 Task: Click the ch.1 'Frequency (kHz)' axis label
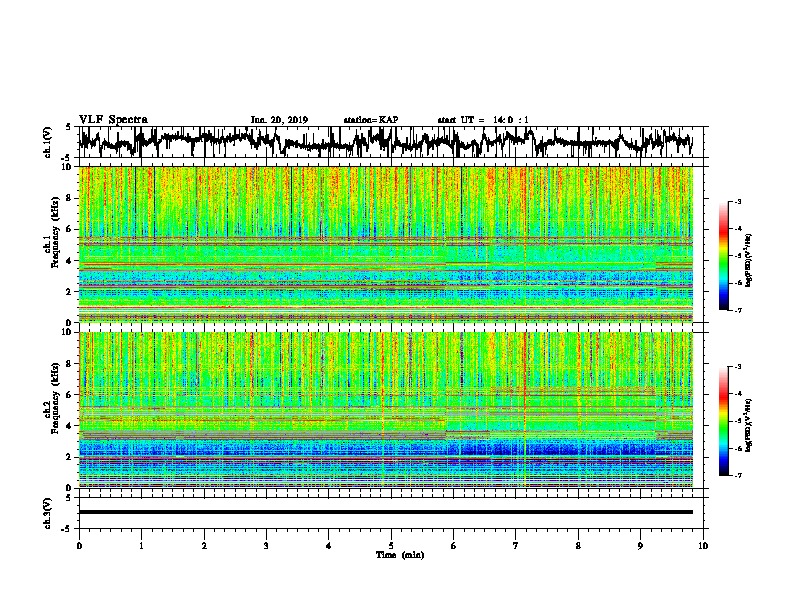[x=56, y=232]
